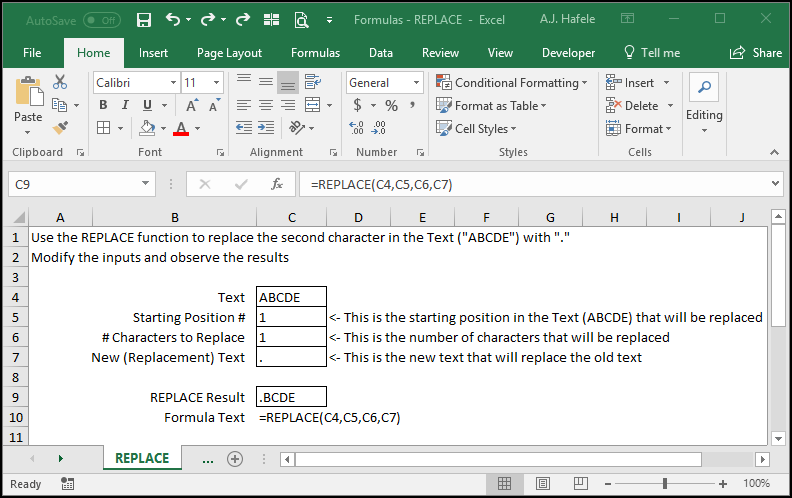
Task: Click the Merge & Center icon
Action: [x=313, y=105]
